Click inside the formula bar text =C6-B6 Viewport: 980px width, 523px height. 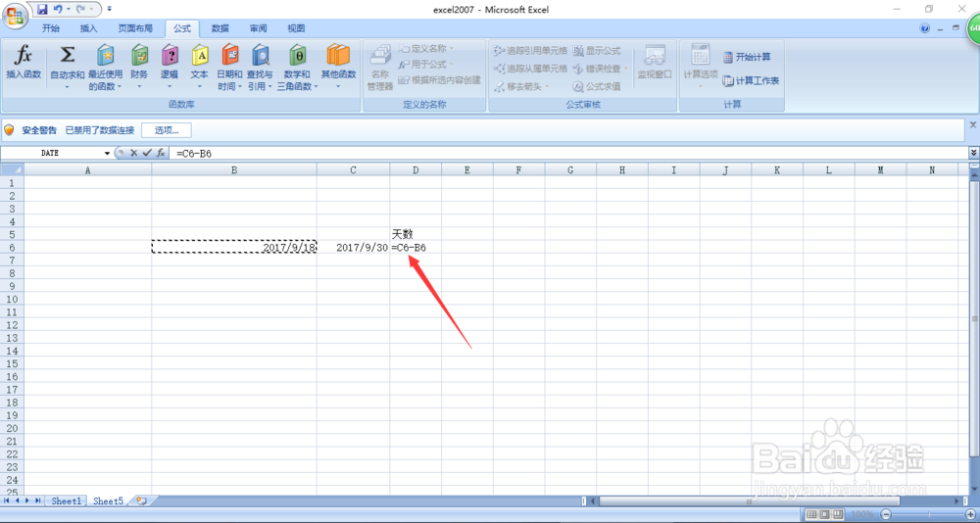point(194,153)
